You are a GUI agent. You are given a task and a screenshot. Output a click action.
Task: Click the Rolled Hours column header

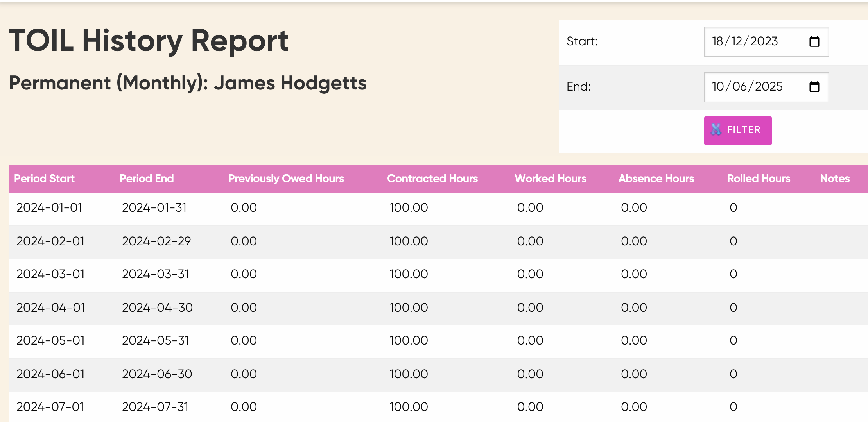click(759, 179)
